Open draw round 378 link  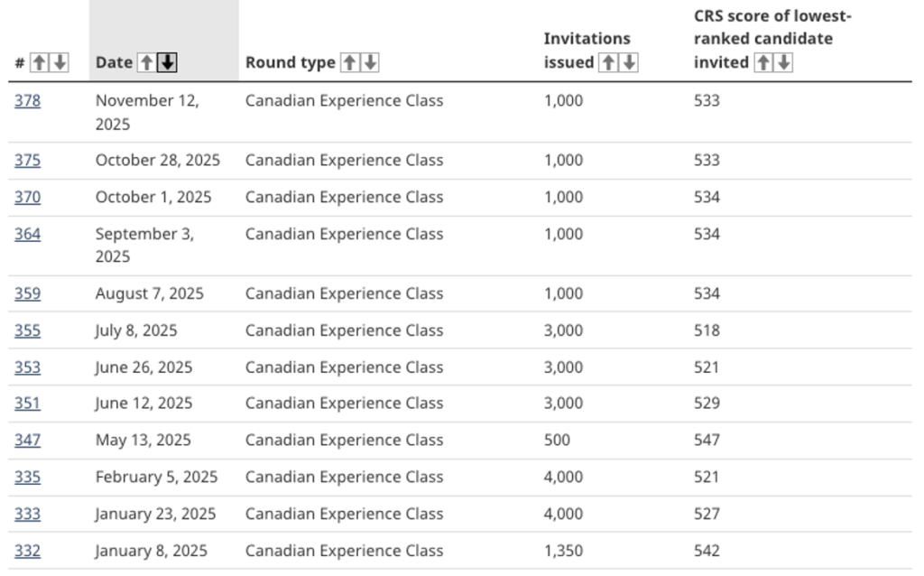27,101
